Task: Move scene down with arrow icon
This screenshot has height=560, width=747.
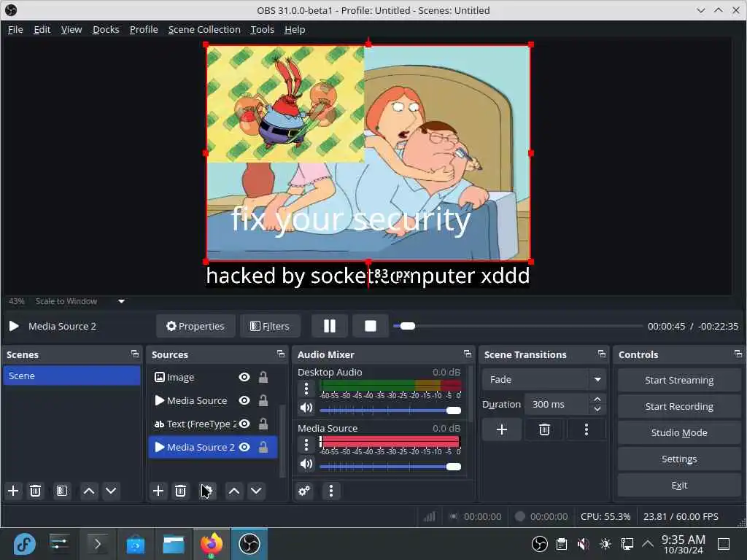Action: point(111,491)
